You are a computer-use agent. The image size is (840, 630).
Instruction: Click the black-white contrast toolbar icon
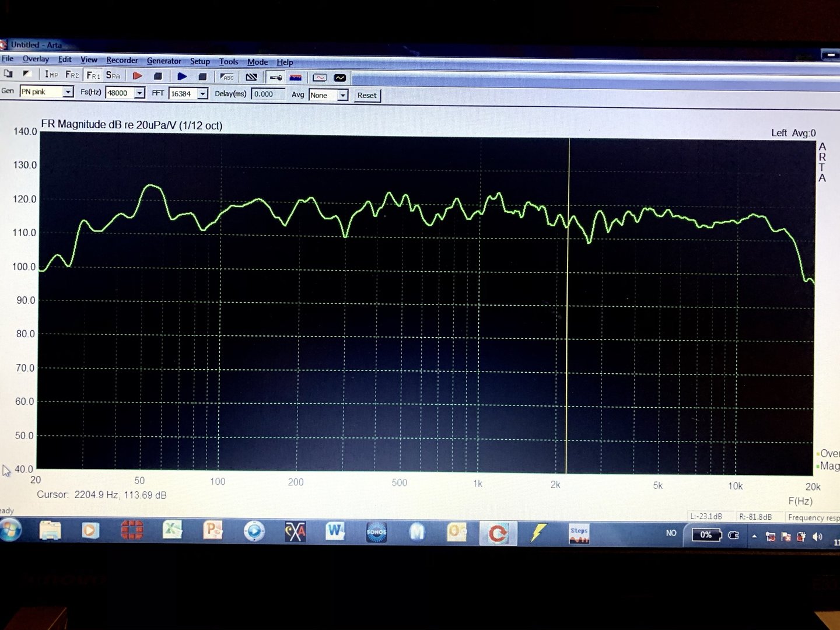point(27,73)
